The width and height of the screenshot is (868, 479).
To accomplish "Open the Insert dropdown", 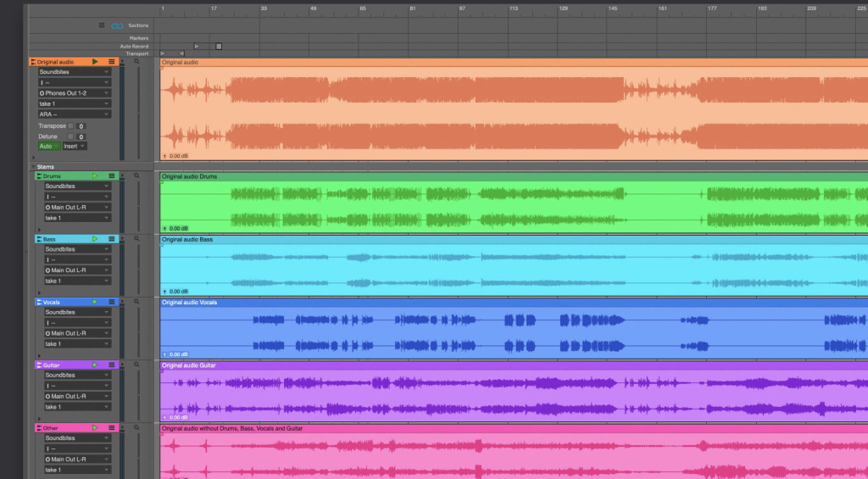I will point(75,146).
